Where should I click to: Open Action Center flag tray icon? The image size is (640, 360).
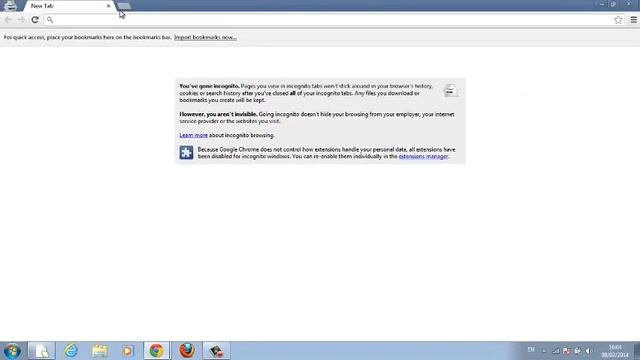tap(567, 351)
